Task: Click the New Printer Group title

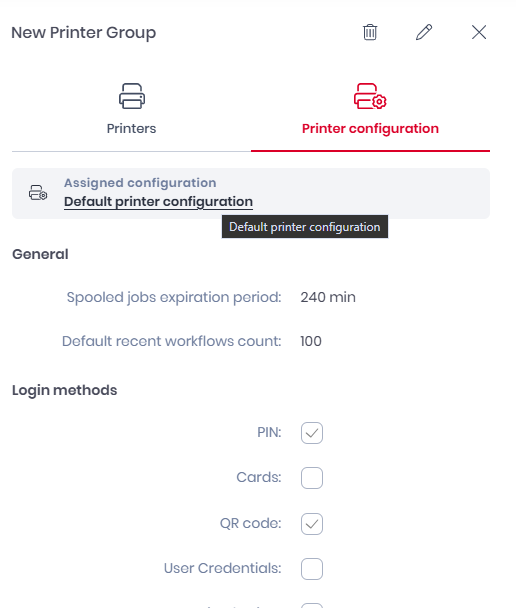Action: [84, 33]
